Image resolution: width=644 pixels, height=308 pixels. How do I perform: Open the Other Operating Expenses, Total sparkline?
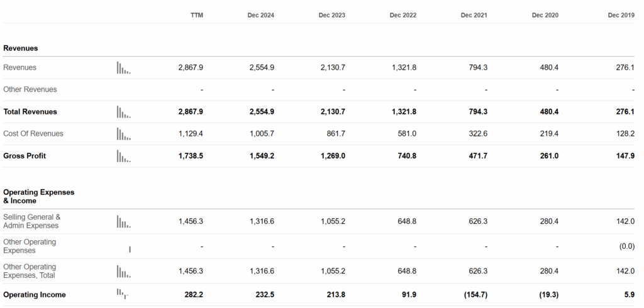click(x=124, y=272)
